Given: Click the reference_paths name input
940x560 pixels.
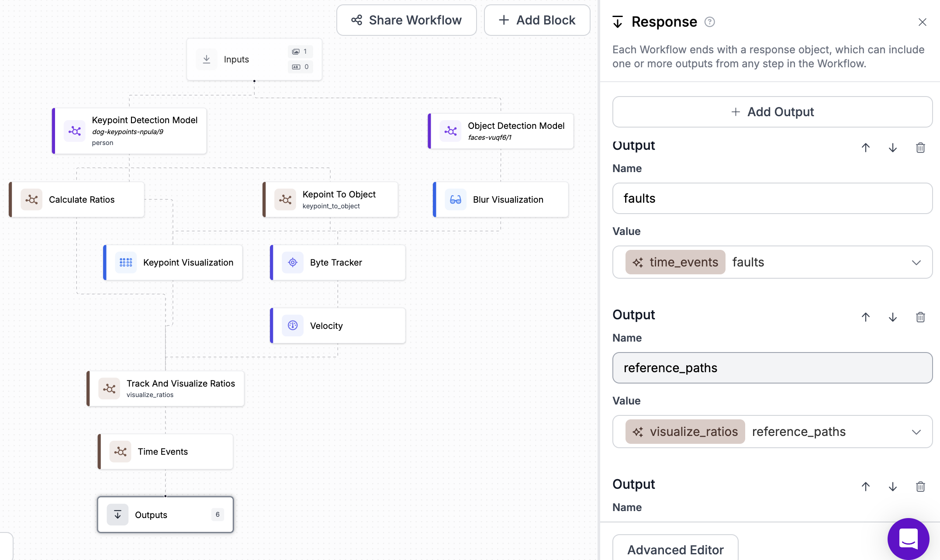Looking at the screenshot, I should click(772, 368).
